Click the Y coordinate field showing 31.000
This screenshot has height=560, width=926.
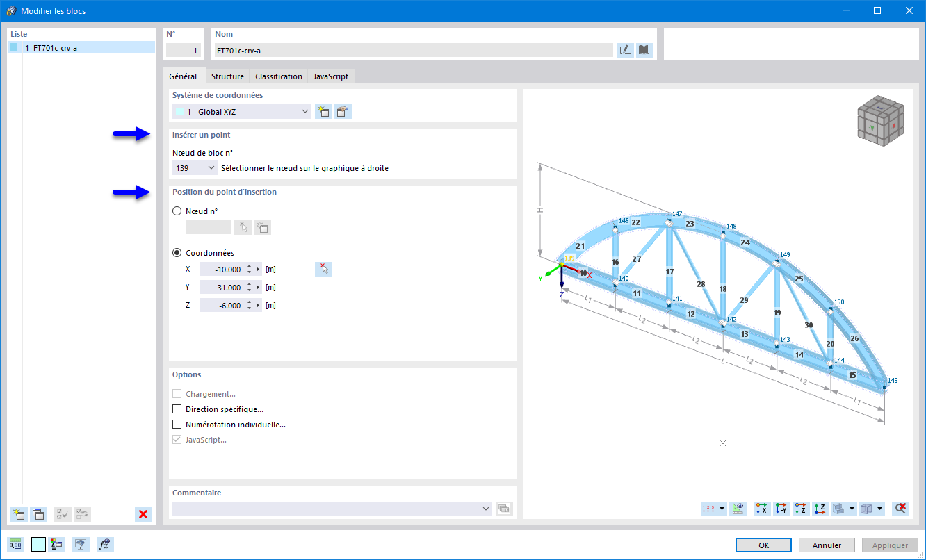click(222, 287)
